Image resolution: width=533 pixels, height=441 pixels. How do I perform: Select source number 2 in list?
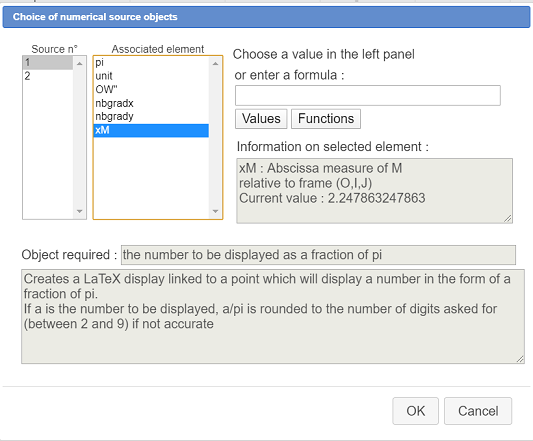click(48, 76)
